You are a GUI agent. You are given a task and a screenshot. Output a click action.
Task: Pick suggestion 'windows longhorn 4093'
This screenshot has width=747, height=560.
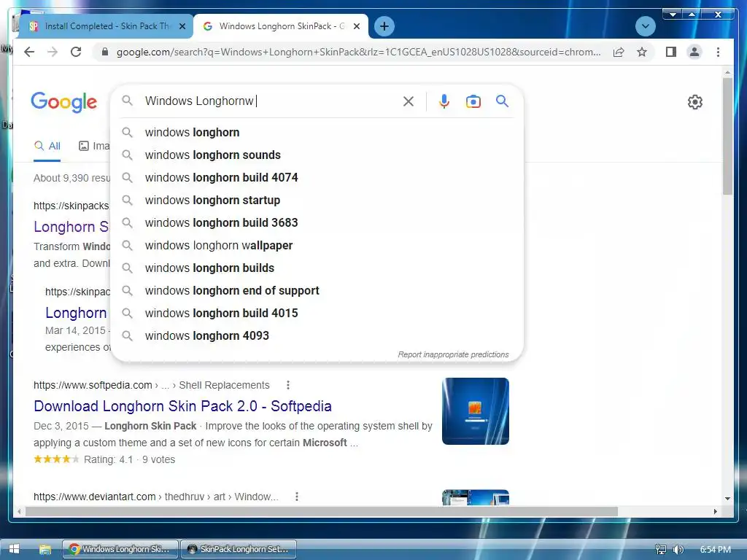click(x=317, y=335)
